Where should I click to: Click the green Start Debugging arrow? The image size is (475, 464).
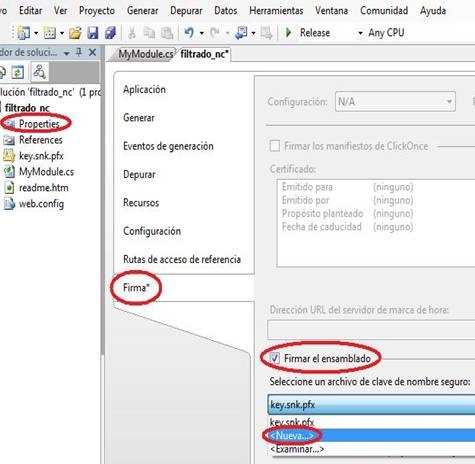289,33
